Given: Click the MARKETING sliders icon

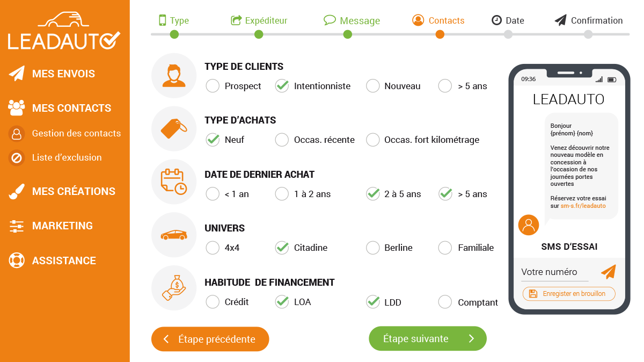Looking at the screenshot, I should 16,226.
